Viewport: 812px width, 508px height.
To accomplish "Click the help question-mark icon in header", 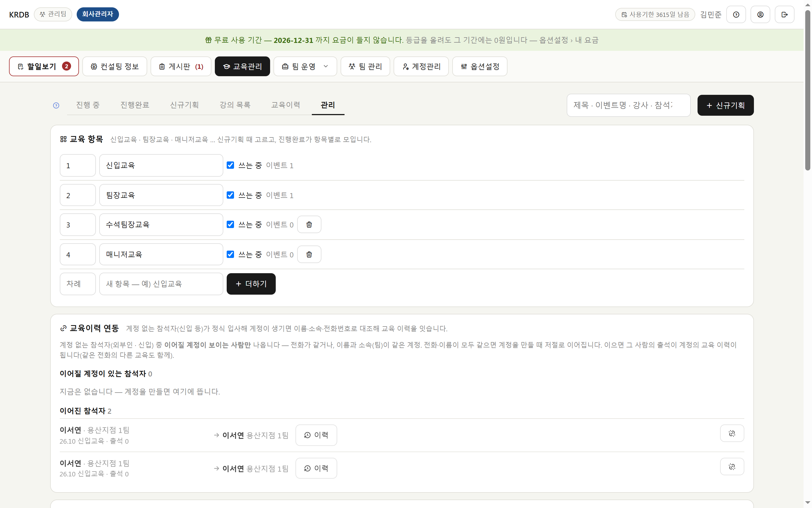I will point(736,14).
